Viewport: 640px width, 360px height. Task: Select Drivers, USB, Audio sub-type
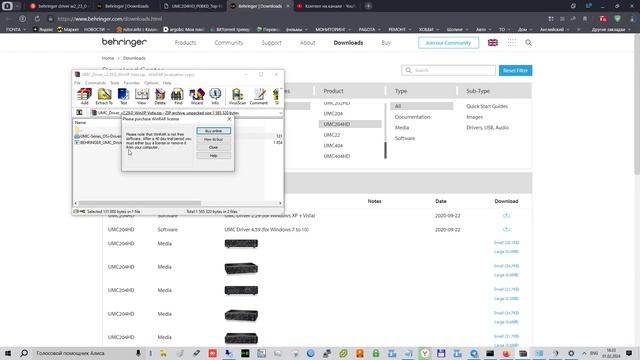[x=487, y=128]
